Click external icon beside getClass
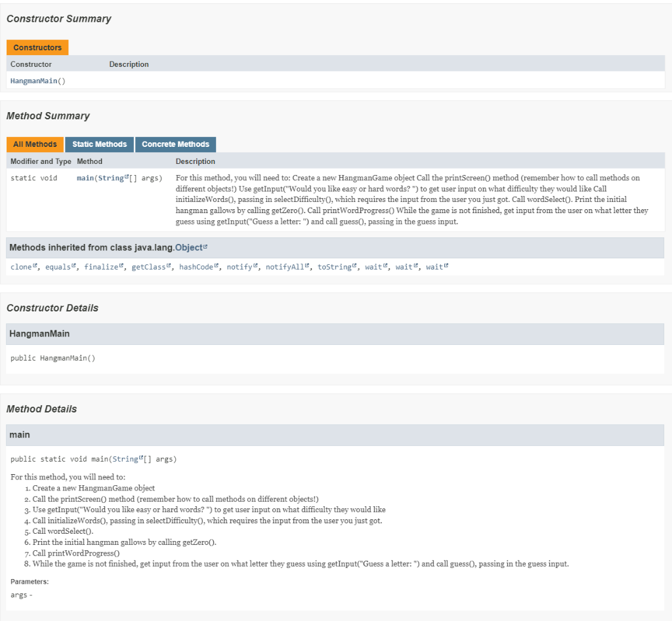The height and width of the screenshot is (621, 672). [x=169, y=266]
